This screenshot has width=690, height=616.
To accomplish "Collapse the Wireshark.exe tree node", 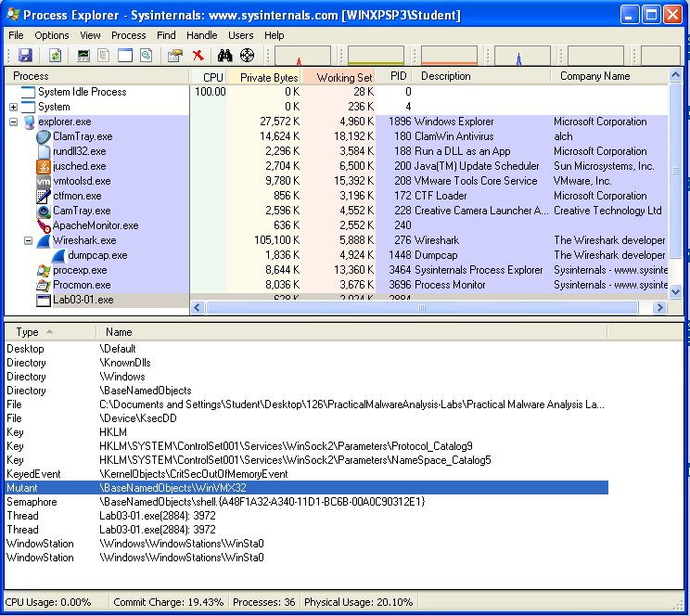I will 28,240.
